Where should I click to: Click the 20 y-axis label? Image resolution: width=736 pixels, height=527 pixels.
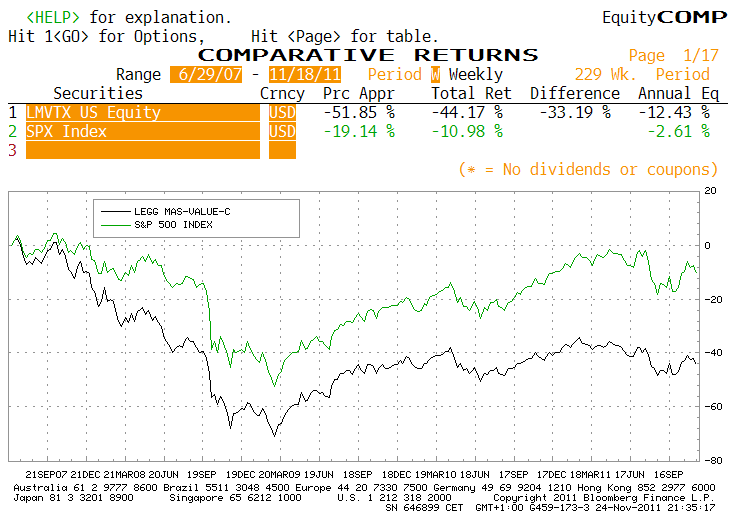[x=710, y=191]
